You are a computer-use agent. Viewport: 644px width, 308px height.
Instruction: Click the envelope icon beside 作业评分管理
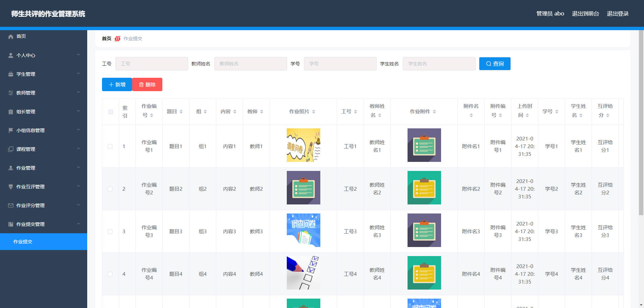click(11, 205)
